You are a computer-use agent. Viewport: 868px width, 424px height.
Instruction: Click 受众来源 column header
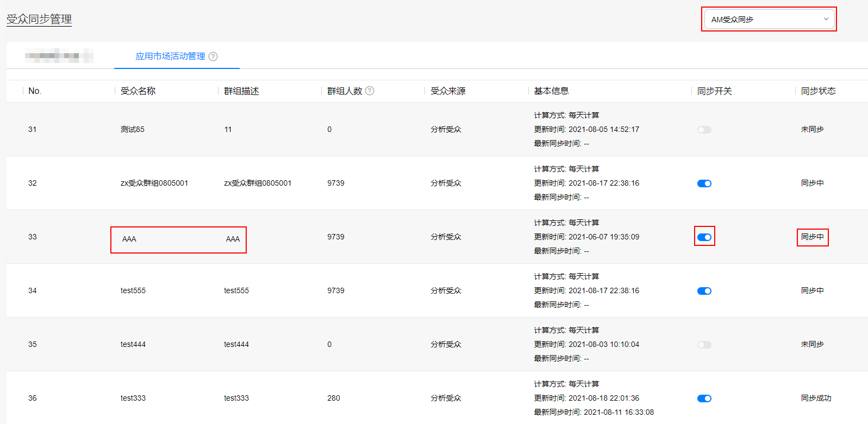(448, 91)
